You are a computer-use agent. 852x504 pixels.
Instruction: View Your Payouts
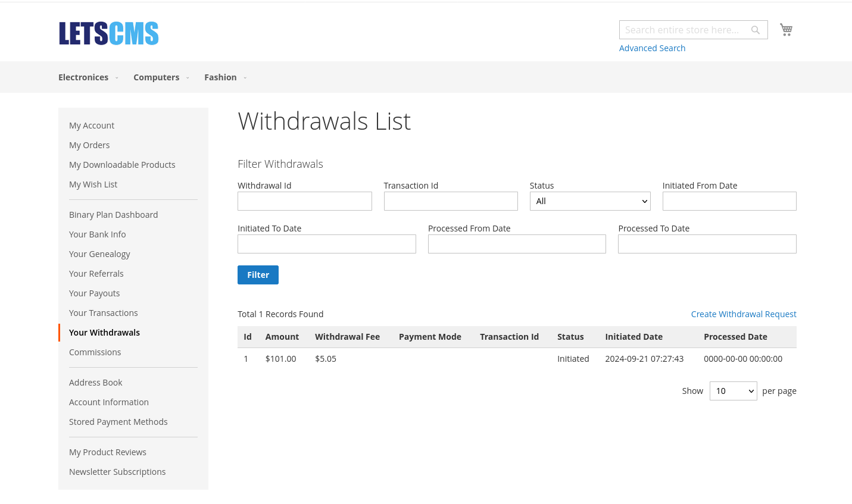[94, 293]
